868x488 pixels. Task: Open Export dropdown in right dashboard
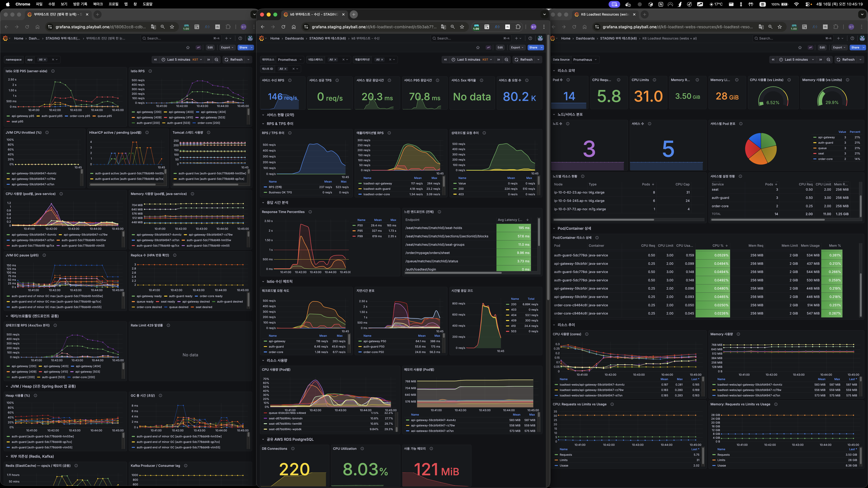point(839,47)
